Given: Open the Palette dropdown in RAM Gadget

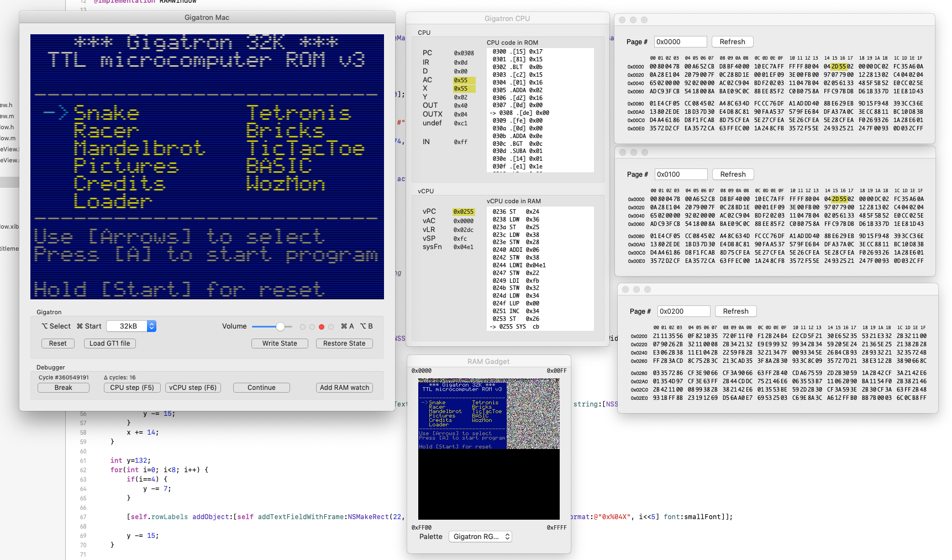Looking at the screenshot, I should click(480, 537).
